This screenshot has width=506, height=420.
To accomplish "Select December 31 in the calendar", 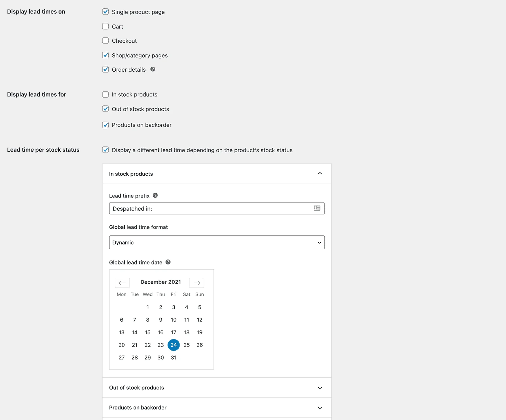I will coord(173,357).
